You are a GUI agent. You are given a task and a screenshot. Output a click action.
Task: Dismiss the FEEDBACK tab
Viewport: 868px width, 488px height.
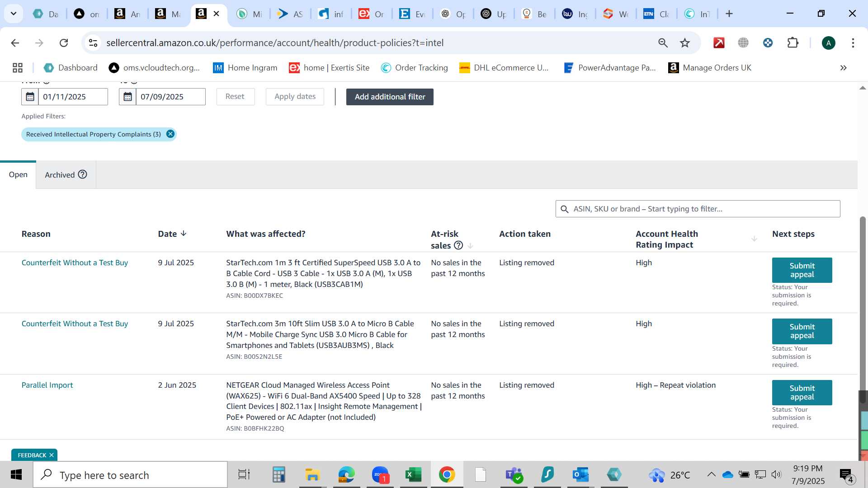52,455
